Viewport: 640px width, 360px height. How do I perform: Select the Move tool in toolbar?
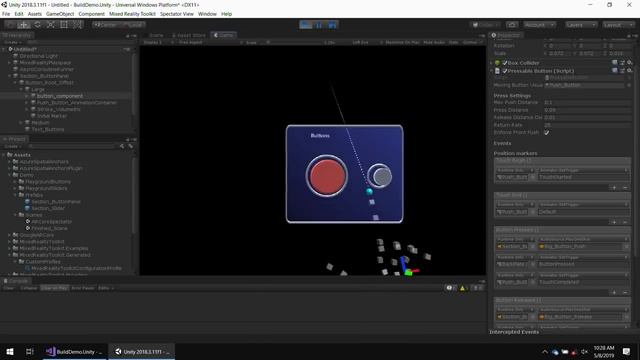(24, 25)
